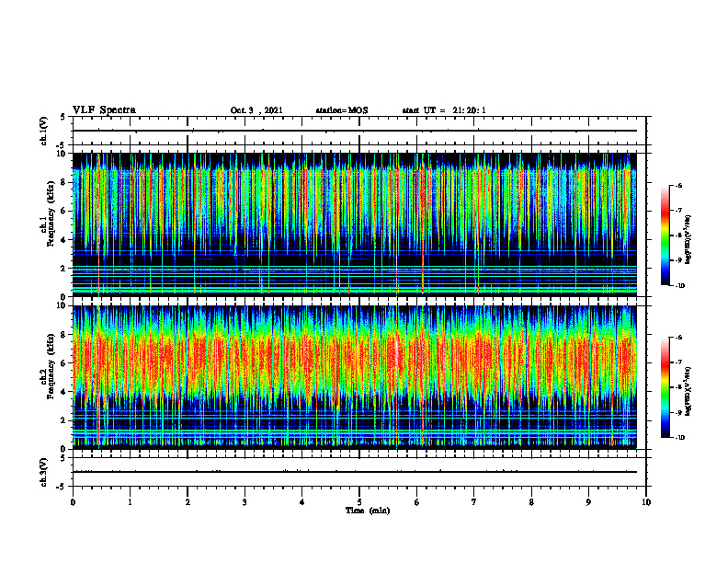Click time axis tick label "8"

(531, 502)
